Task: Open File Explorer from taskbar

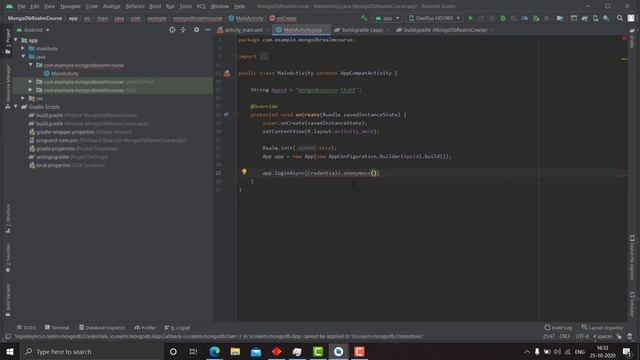Action: [x=235, y=351]
